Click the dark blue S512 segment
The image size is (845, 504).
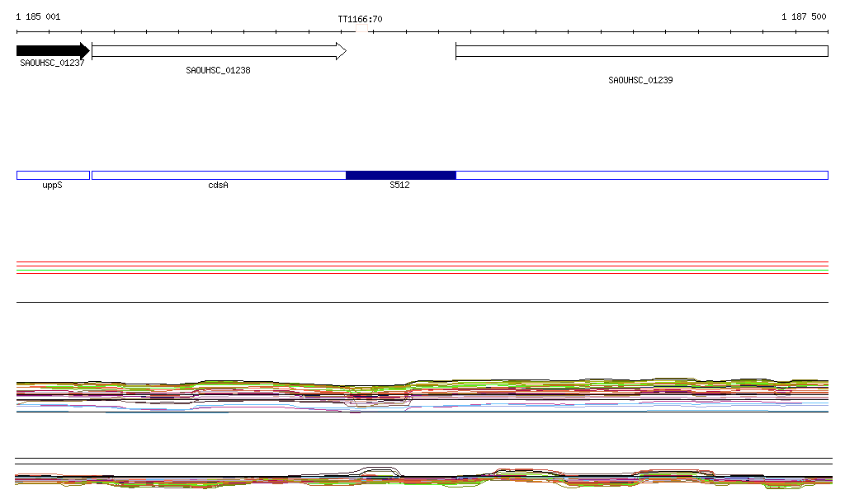(x=400, y=175)
